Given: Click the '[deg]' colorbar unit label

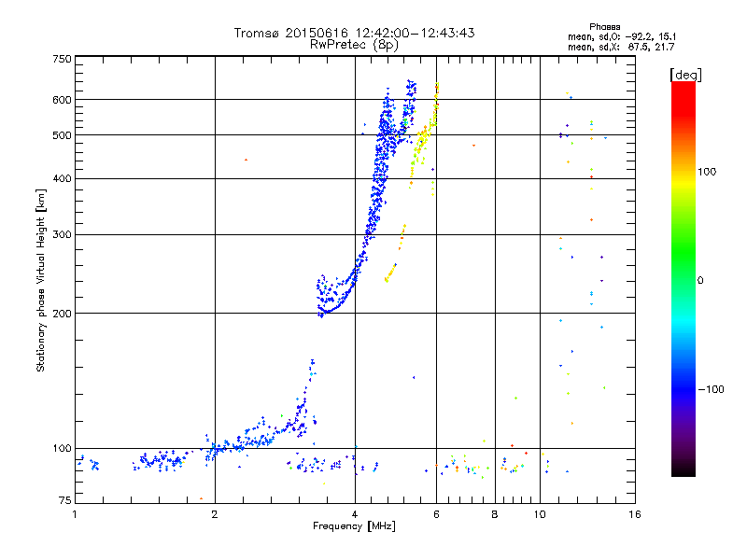Looking at the screenshot, I should [x=685, y=75].
